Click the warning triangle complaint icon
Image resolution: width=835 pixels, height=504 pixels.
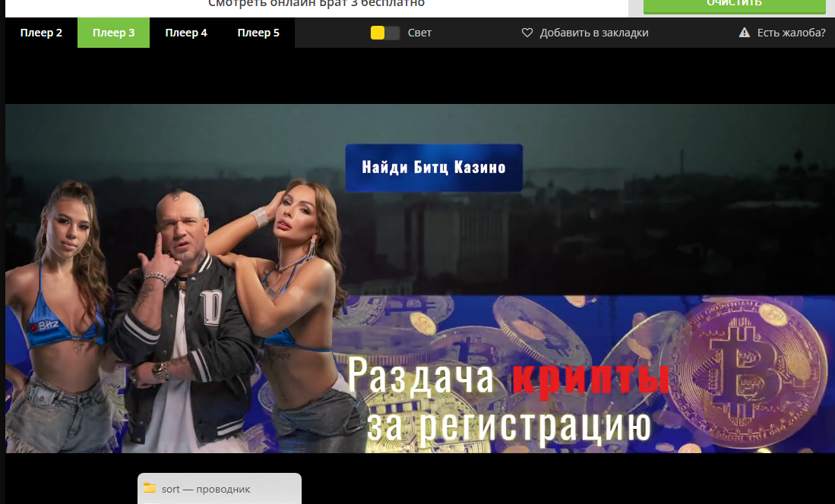[x=745, y=33]
